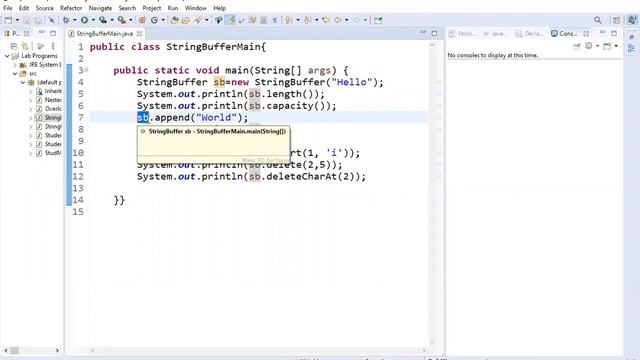This screenshot has width=640, height=360.
Task: Maximize the editor area
Action: 434,33
